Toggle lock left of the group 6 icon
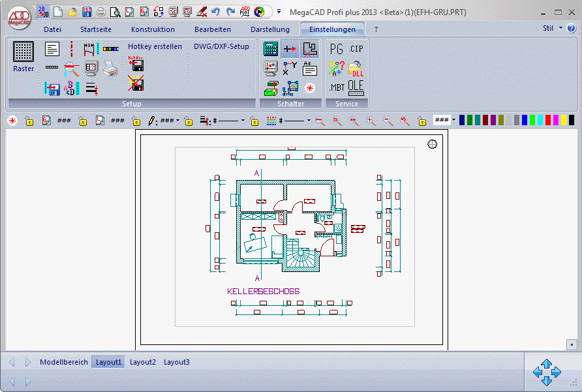 pos(29,121)
